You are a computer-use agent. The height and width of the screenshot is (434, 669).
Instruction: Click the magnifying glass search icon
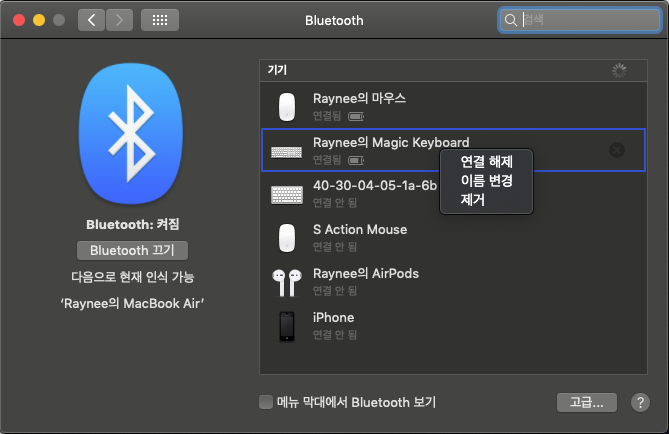510,20
